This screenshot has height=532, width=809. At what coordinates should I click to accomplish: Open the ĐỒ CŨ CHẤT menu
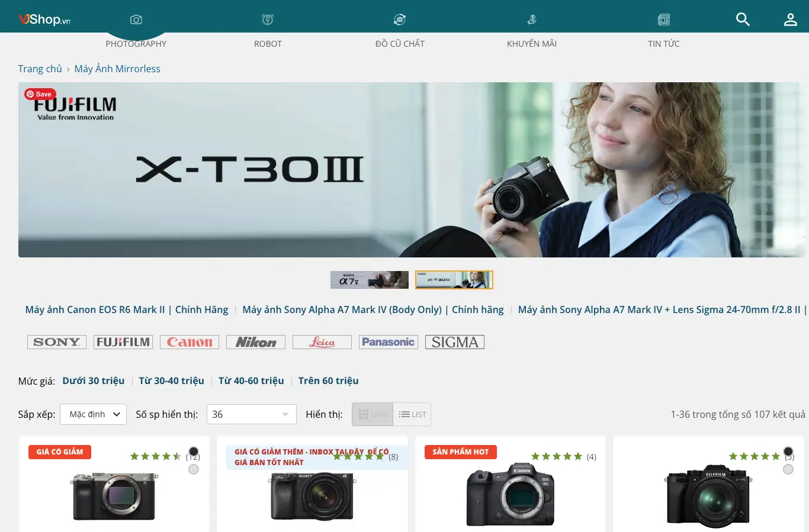point(400,44)
